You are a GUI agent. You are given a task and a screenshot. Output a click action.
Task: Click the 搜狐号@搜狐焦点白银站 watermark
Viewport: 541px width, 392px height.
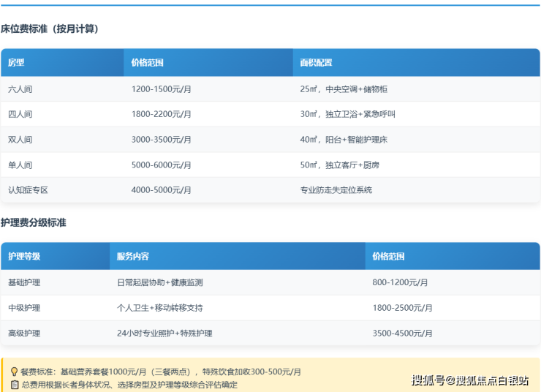[470, 380]
